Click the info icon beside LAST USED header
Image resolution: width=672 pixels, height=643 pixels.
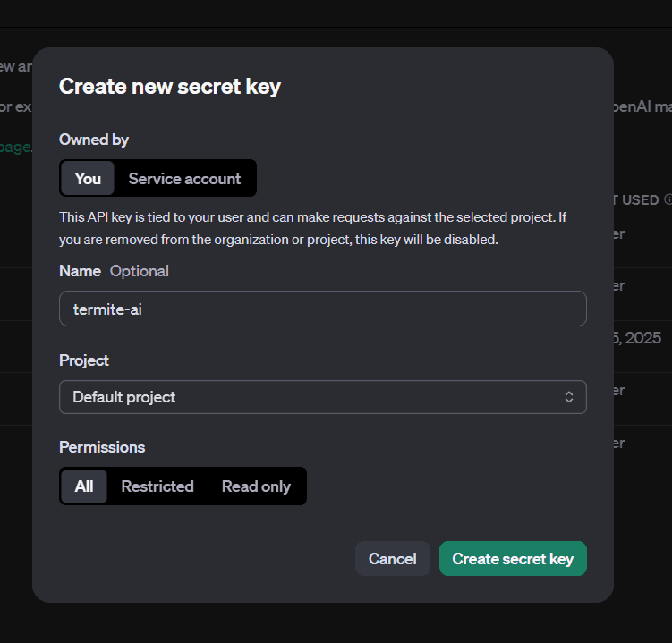(x=668, y=200)
